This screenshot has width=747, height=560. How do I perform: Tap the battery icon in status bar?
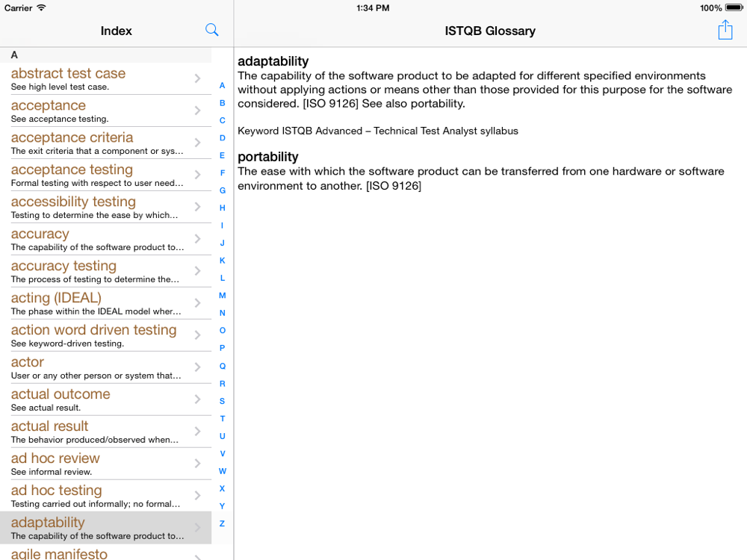click(734, 7)
